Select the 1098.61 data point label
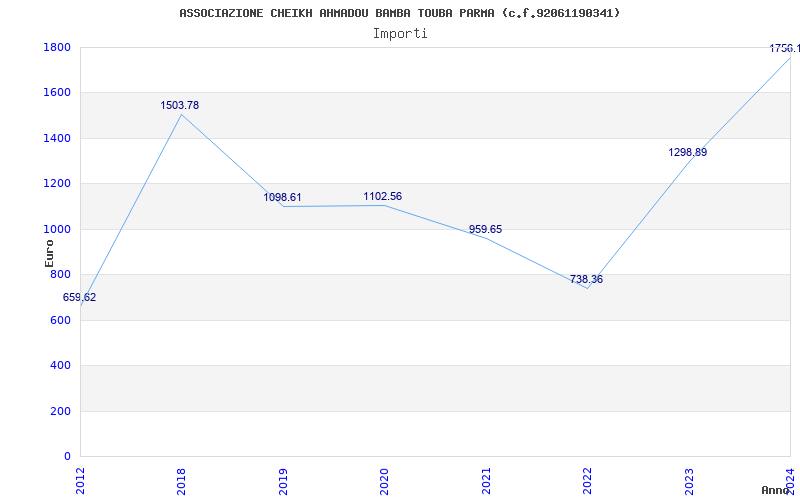 point(282,197)
